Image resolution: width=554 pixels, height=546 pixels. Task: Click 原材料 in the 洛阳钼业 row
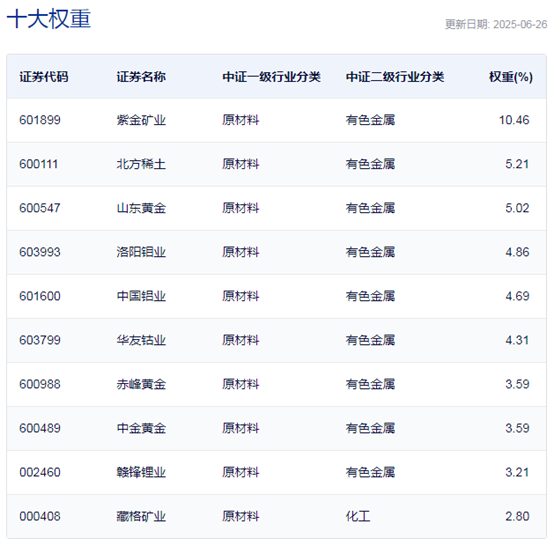pyautogui.click(x=241, y=252)
